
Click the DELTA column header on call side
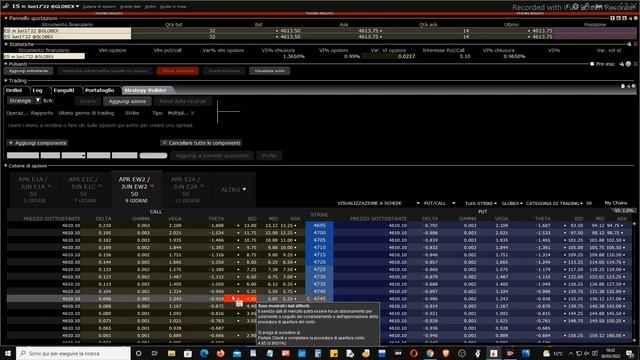103,219
